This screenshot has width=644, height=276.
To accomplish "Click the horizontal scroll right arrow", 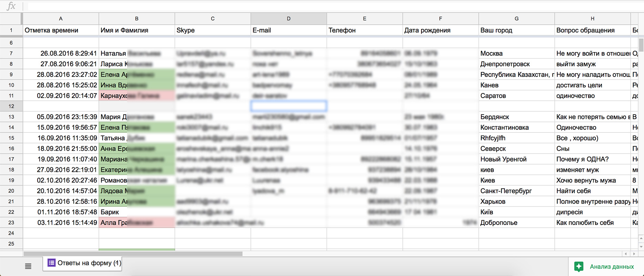I will (x=634, y=254).
